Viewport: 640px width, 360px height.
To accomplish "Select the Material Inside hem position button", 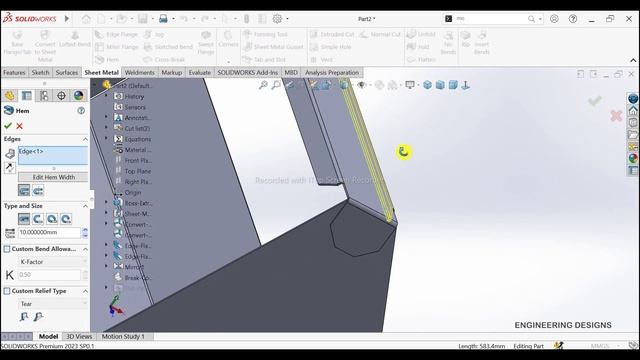I will (x=24, y=191).
